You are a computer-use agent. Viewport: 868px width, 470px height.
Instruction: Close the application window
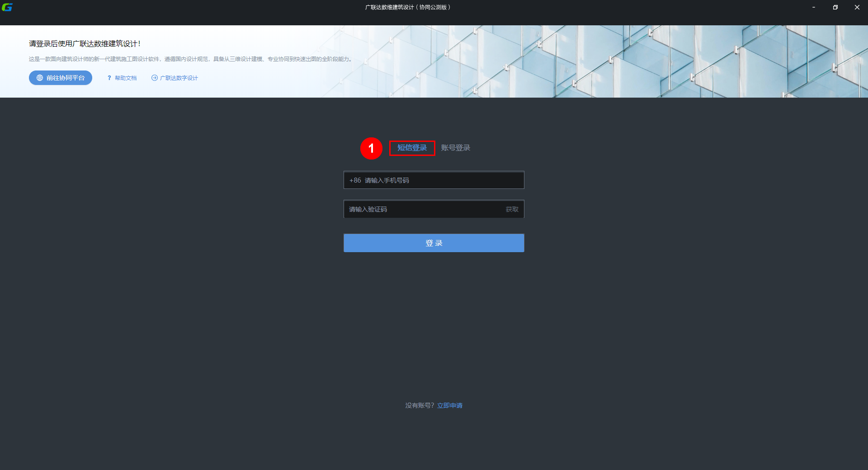click(857, 7)
